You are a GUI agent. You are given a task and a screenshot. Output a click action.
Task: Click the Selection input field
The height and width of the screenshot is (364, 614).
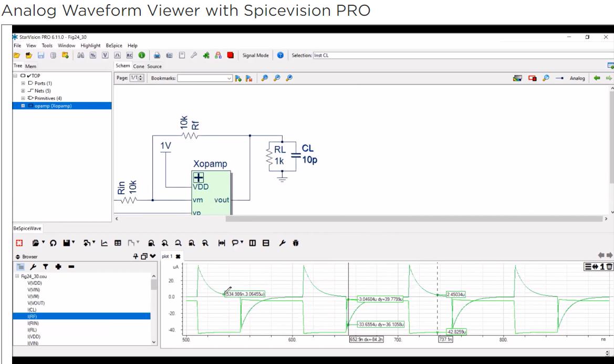[x=462, y=55]
